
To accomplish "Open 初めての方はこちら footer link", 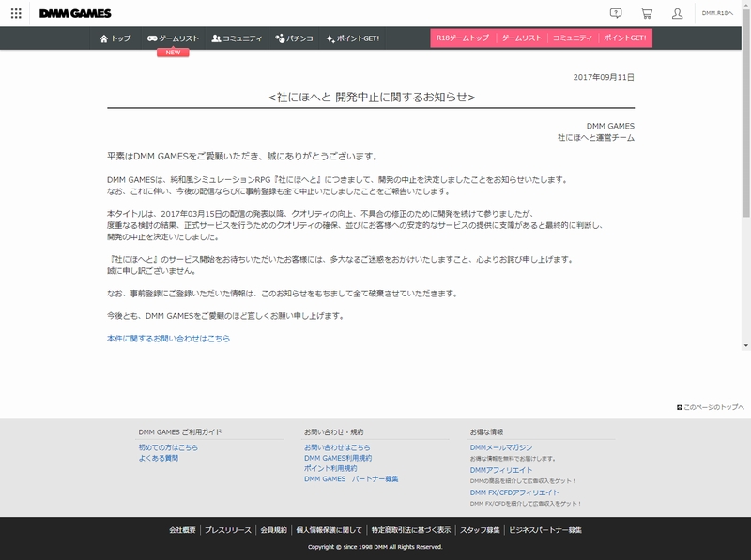I will coord(168,447).
